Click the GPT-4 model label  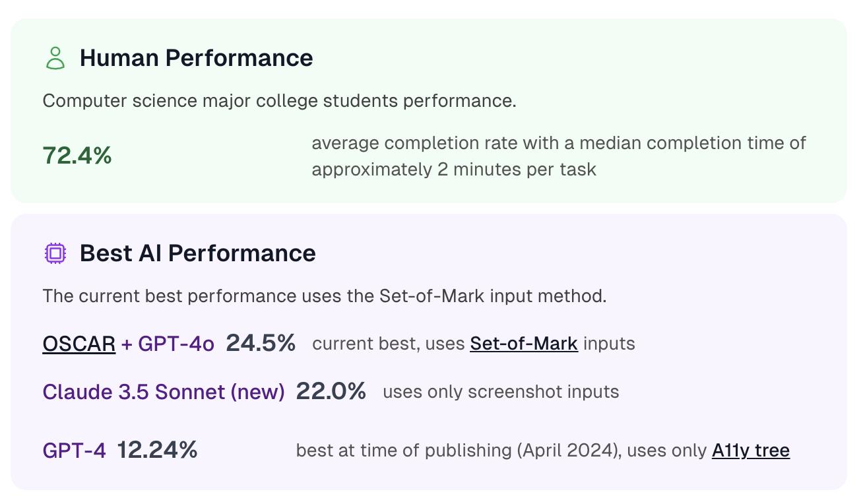tap(74, 451)
